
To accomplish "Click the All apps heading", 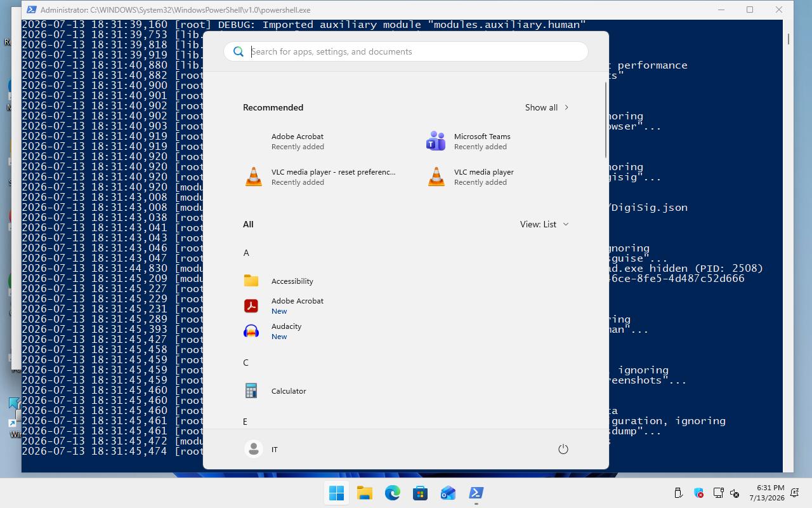I will point(248,224).
